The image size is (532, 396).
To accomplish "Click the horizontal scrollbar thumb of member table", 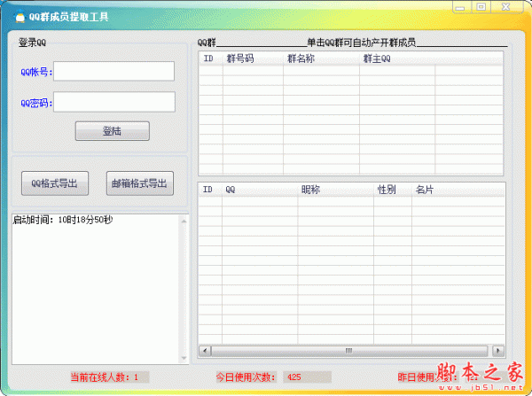I will coord(349,351).
